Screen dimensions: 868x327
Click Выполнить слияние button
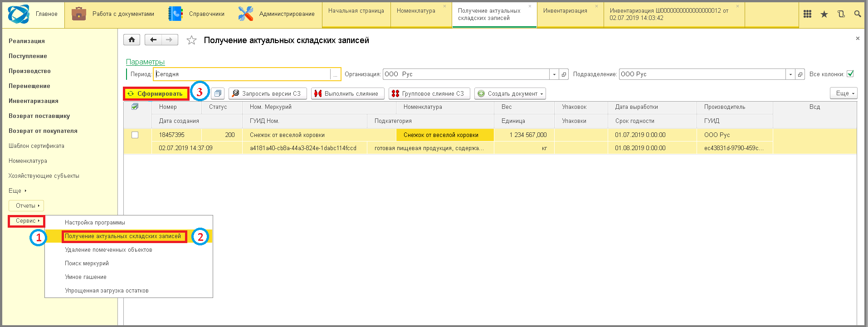click(x=347, y=93)
